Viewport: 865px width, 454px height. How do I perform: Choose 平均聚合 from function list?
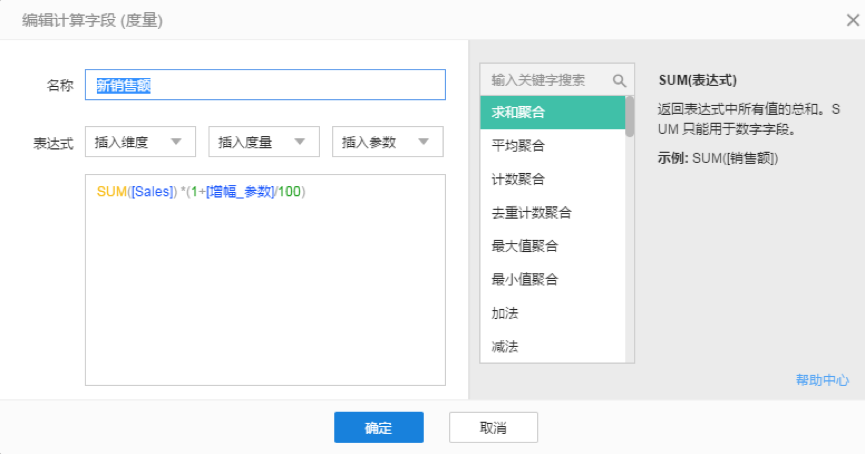(552, 146)
